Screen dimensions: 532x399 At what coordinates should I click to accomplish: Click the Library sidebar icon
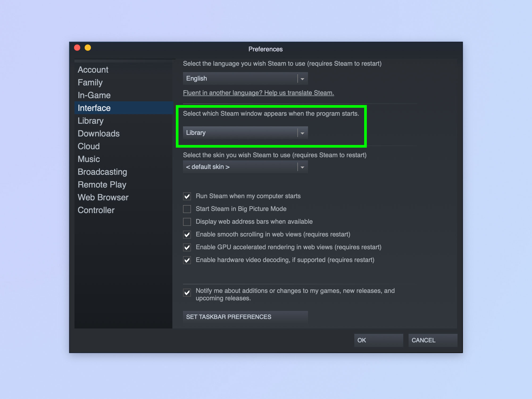[x=90, y=121]
